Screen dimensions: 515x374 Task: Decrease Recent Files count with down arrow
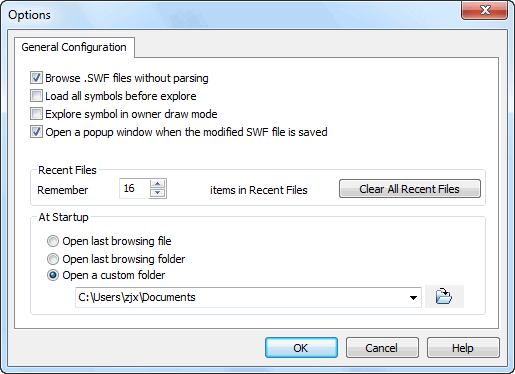click(x=158, y=193)
